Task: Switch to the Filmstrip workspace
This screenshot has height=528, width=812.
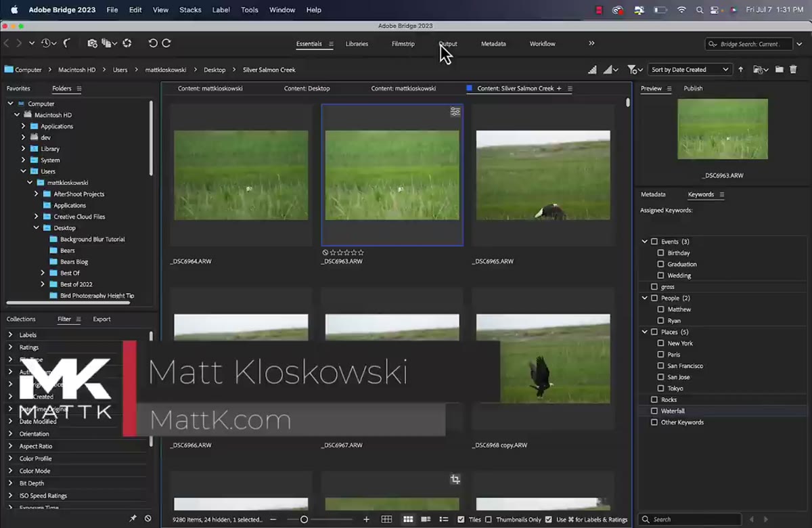Action: (x=403, y=44)
